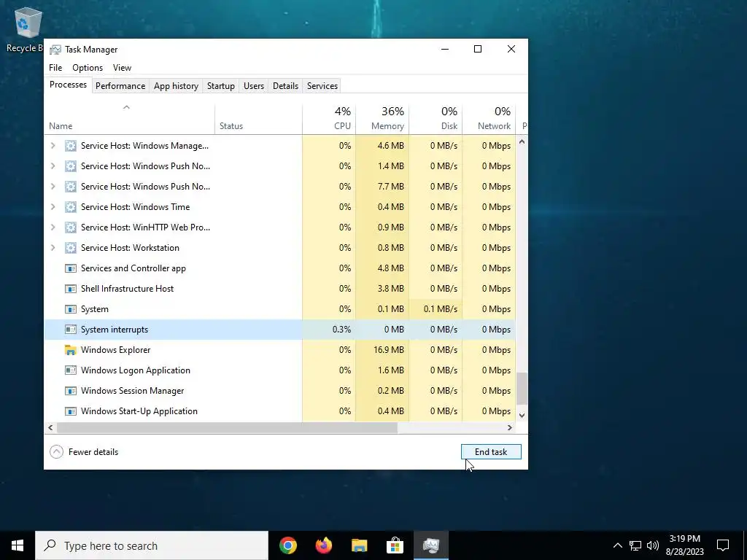The height and width of the screenshot is (560, 747).
Task: Select the Processes tab
Action: point(68,85)
